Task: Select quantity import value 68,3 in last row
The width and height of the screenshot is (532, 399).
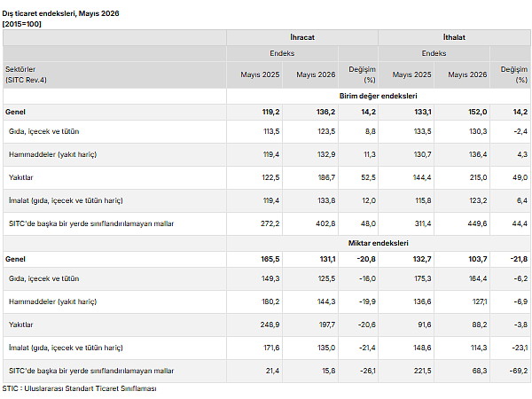Action: (x=480, y=371)
